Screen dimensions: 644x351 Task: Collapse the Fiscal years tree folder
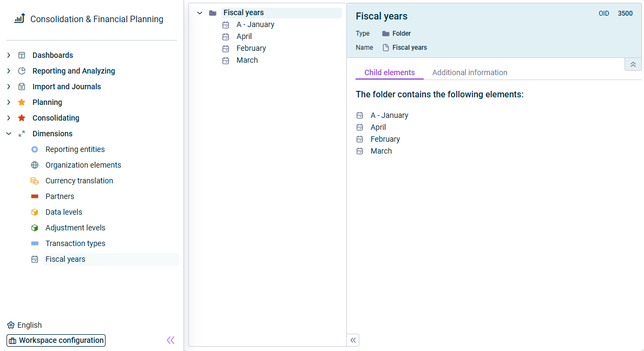(200, 13)
